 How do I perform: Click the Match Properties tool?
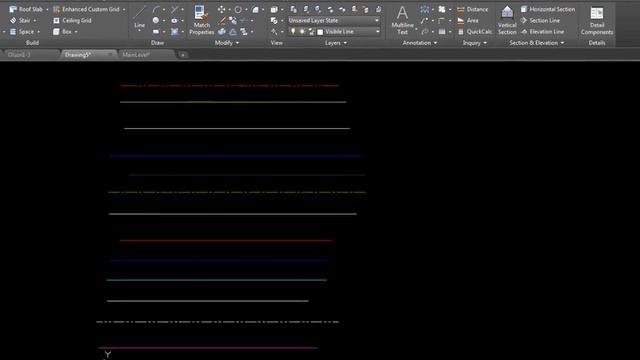[202, 20]
